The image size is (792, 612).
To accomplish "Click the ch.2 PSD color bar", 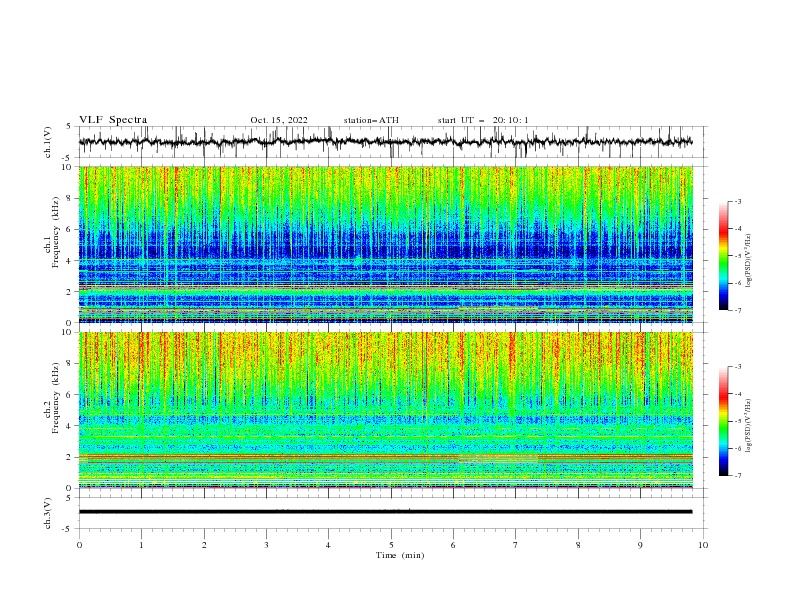I will tap(723, 421).
